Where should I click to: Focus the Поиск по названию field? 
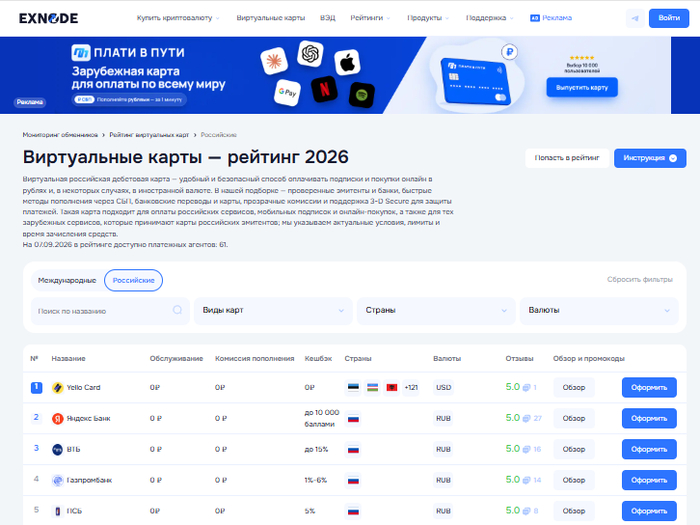point(110,311)
